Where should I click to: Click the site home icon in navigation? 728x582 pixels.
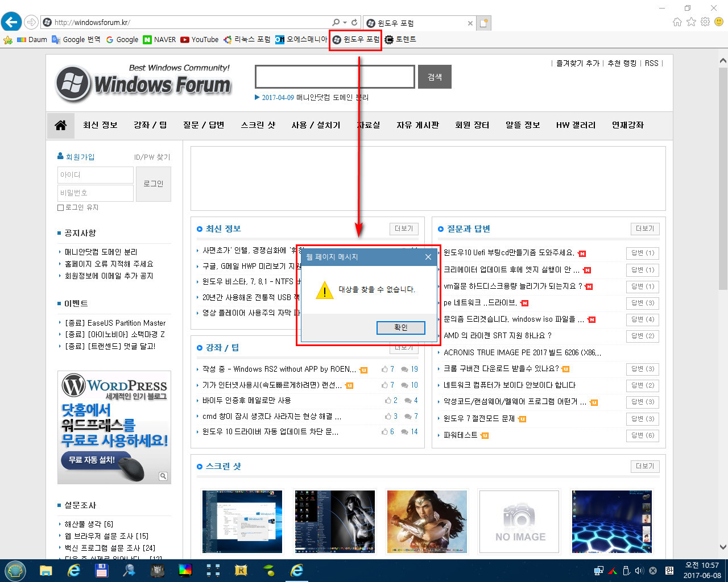click(x=61, y=125)
